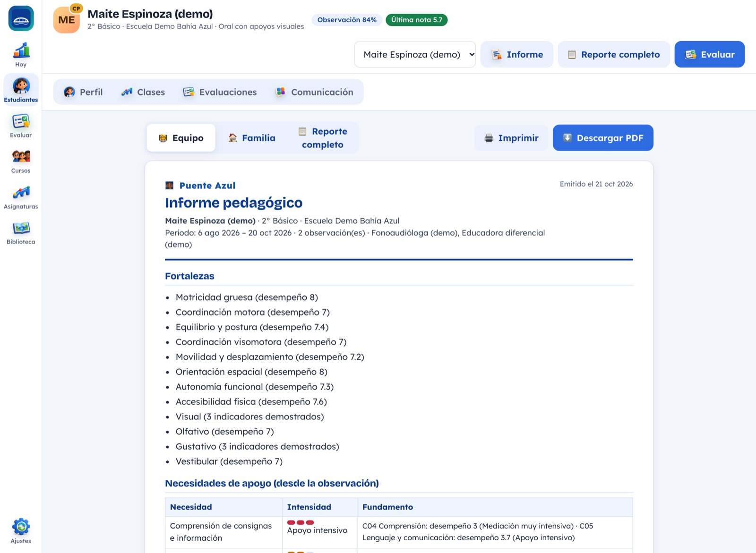Click the Necesidades de apoyo section heading

[272, 484]
